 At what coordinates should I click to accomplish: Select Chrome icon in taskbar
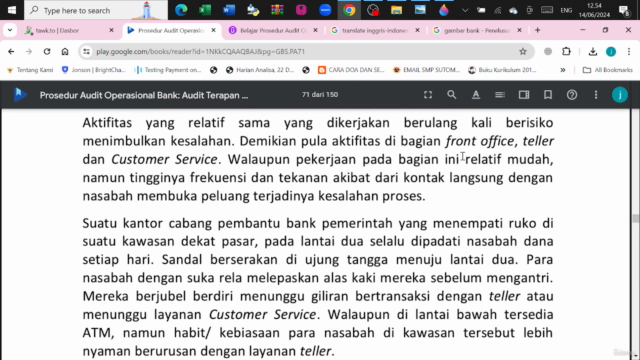[349, 10]
